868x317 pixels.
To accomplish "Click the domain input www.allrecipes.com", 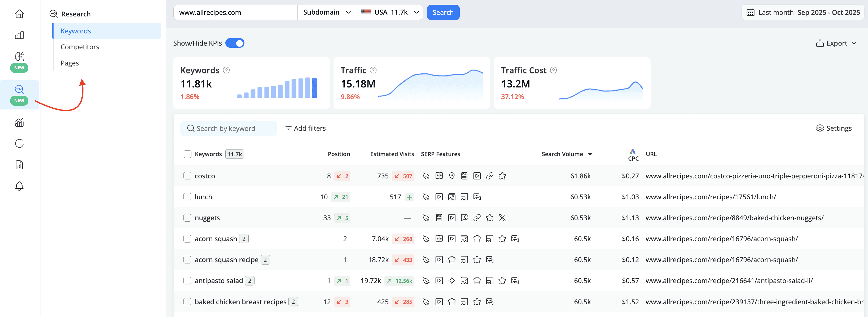I will 235,12.
